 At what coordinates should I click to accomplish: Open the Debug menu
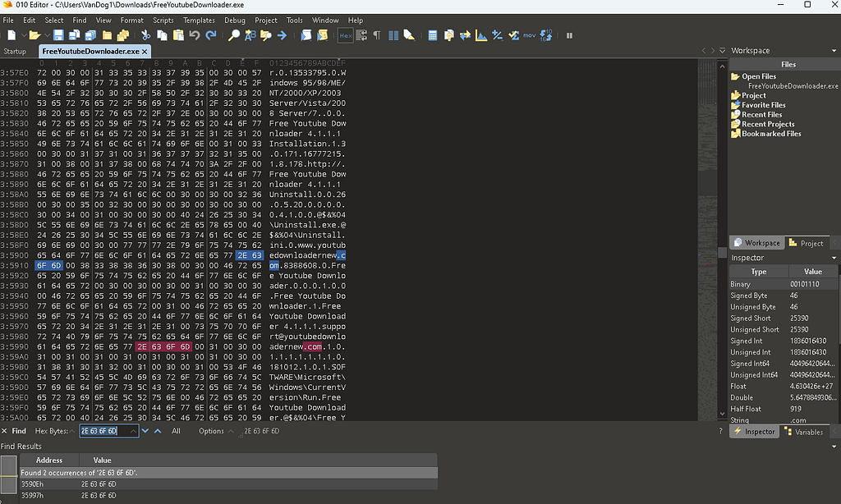(234, 21)
